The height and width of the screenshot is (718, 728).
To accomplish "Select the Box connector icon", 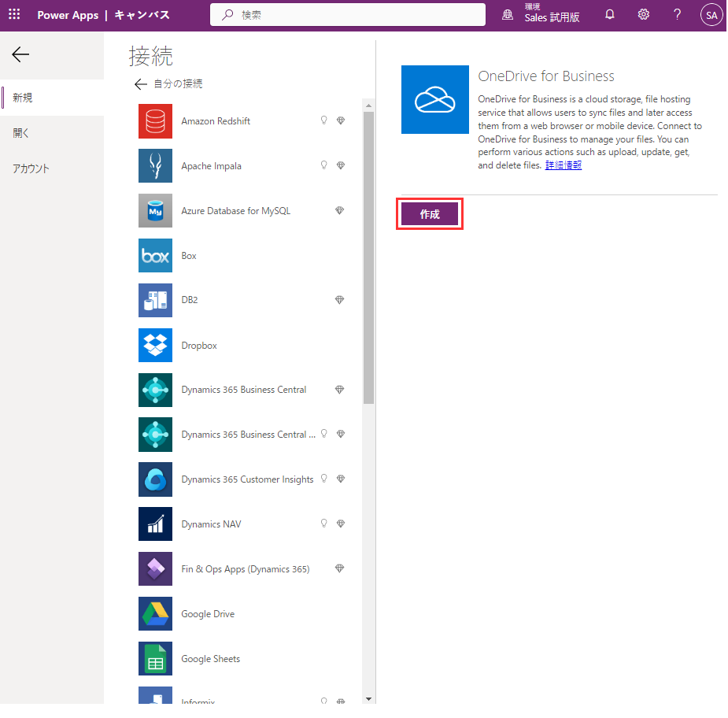I will coord(155,255).
